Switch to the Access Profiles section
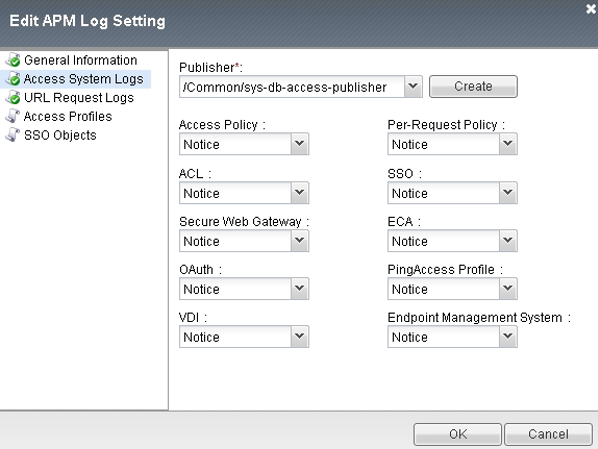Viewport: 598px width, 449px height. 68,116
